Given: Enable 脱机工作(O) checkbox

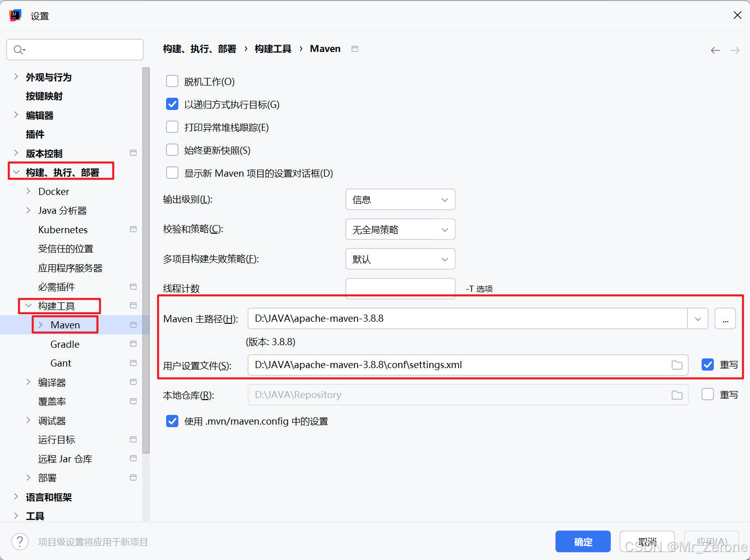Looking at the screenshot, I should [172, 81].
